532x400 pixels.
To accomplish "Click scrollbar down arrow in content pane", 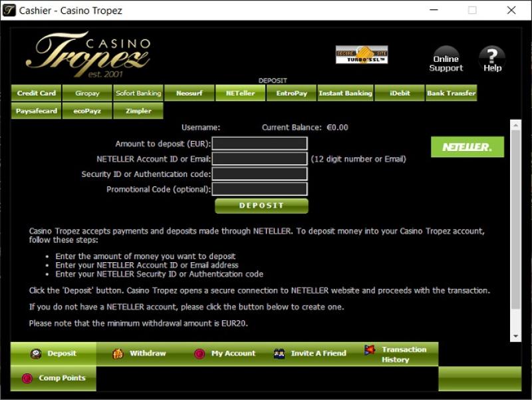I will click(x=515, y=337).
